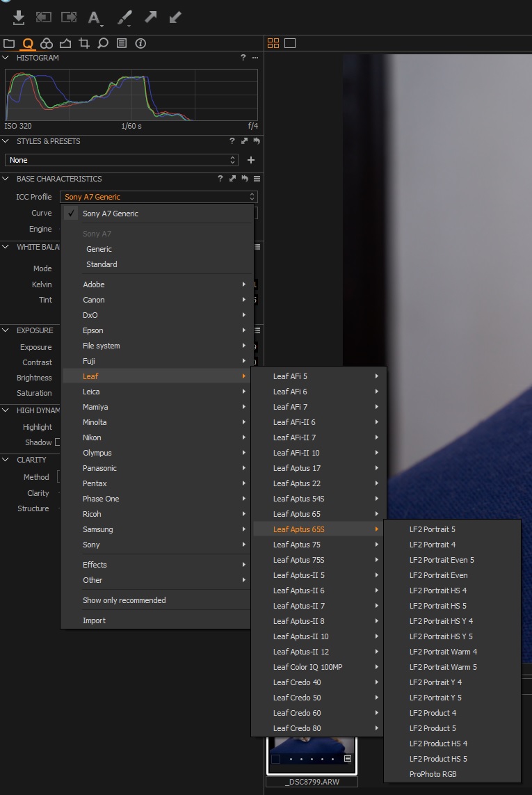
Task: Open the Library folder tool tab
Action: click(x=9, y=43)
